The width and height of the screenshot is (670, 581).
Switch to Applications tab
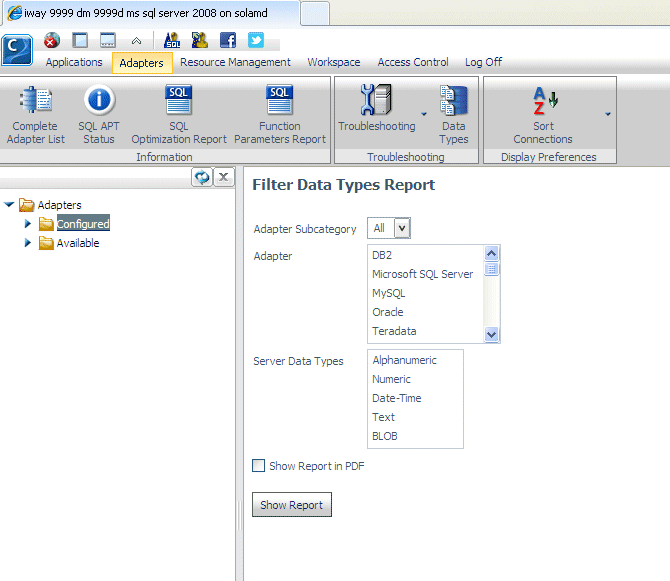74,62
